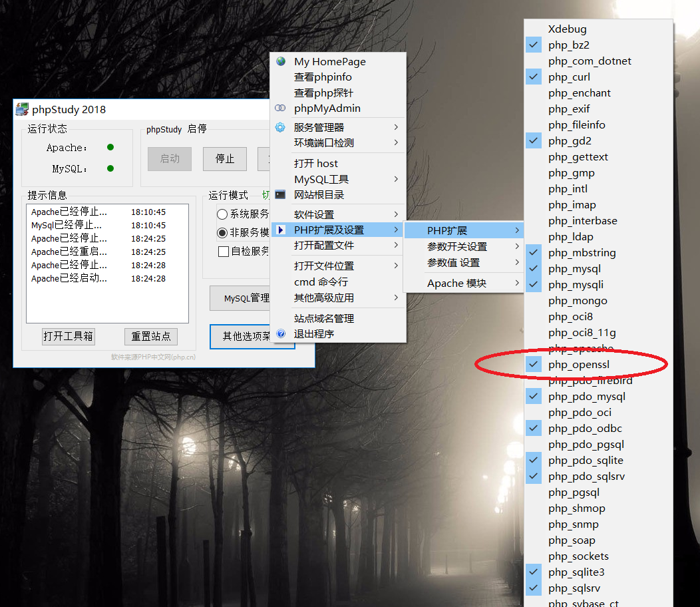Click the 重置站点 button

(151, 336)
